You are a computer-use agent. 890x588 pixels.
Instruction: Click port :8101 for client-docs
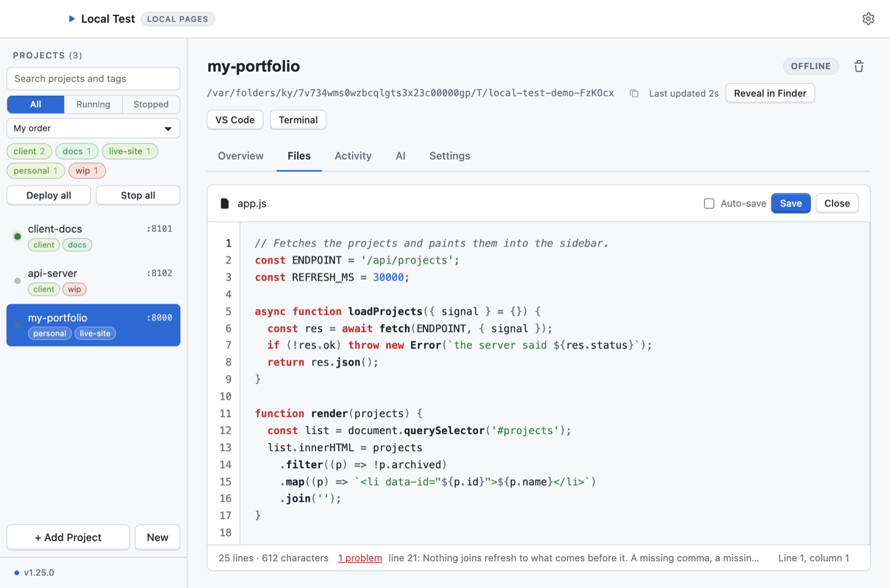[x=160, y=229]
